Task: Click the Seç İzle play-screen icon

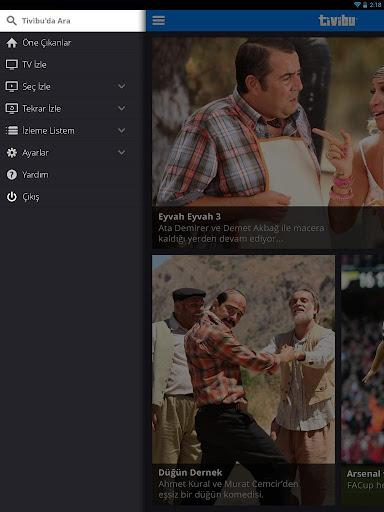Action: click(x=12, y=87)
